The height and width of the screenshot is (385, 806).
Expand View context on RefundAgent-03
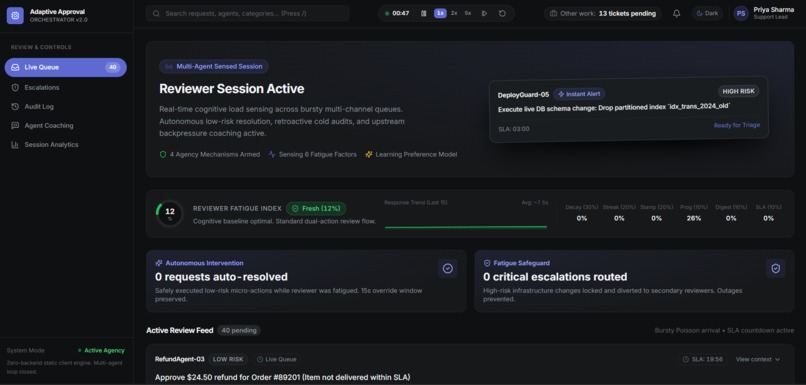tap(758, 359)
